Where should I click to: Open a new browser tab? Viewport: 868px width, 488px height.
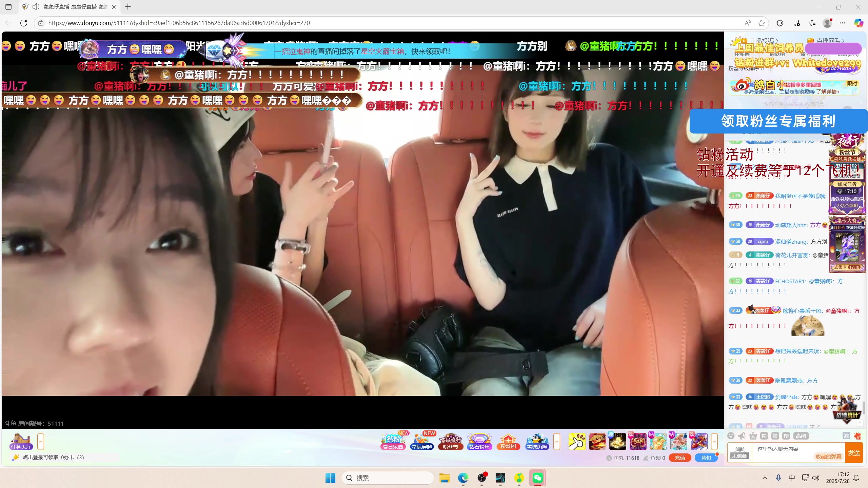[x=128, y=7]
